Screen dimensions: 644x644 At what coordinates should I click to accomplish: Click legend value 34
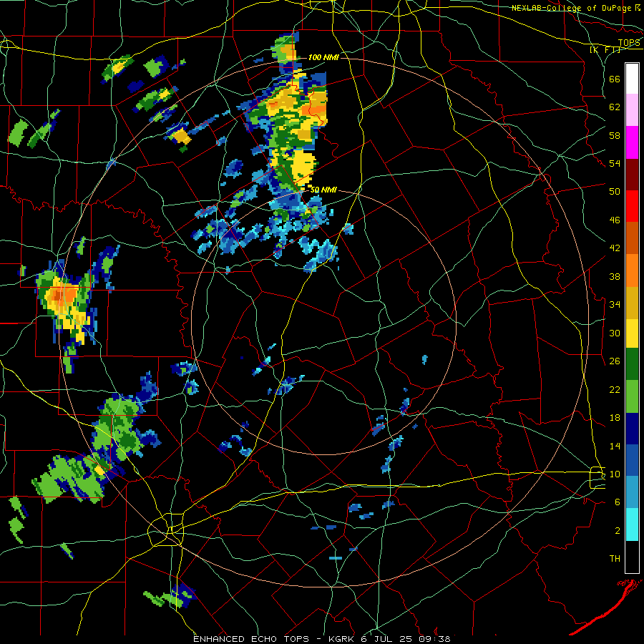(x=615, y=304)
